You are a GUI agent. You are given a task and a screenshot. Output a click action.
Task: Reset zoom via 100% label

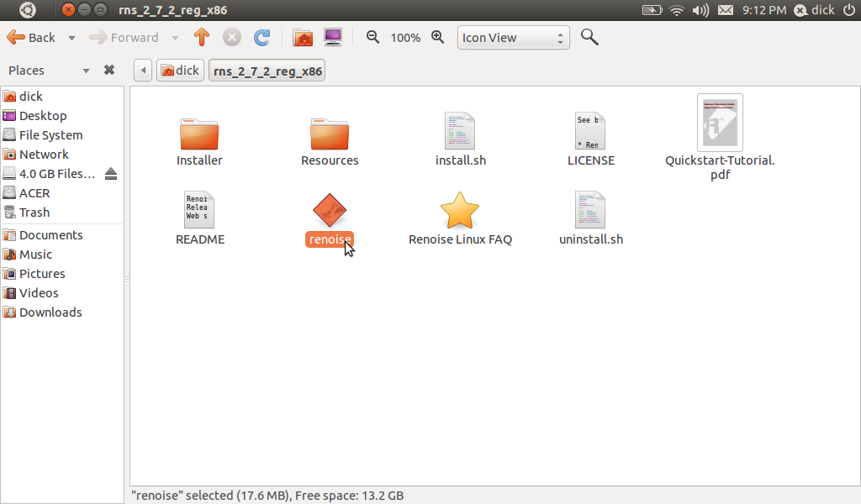point(405,38)
